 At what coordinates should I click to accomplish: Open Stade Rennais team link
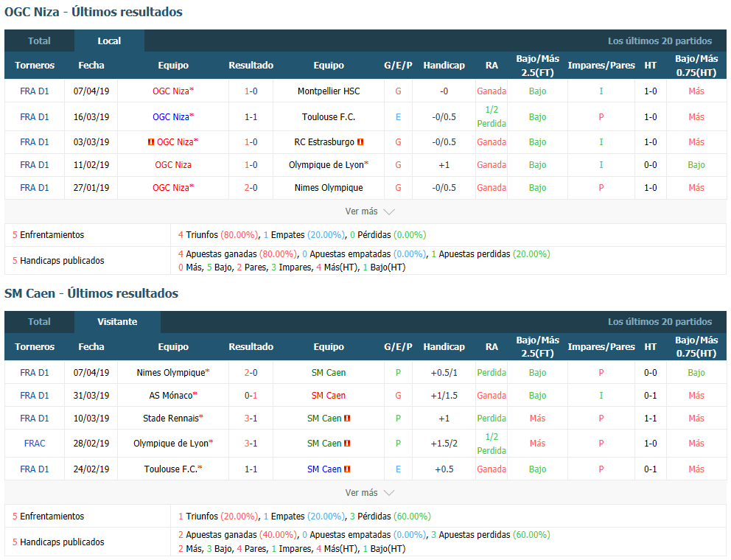coord(173,419)
